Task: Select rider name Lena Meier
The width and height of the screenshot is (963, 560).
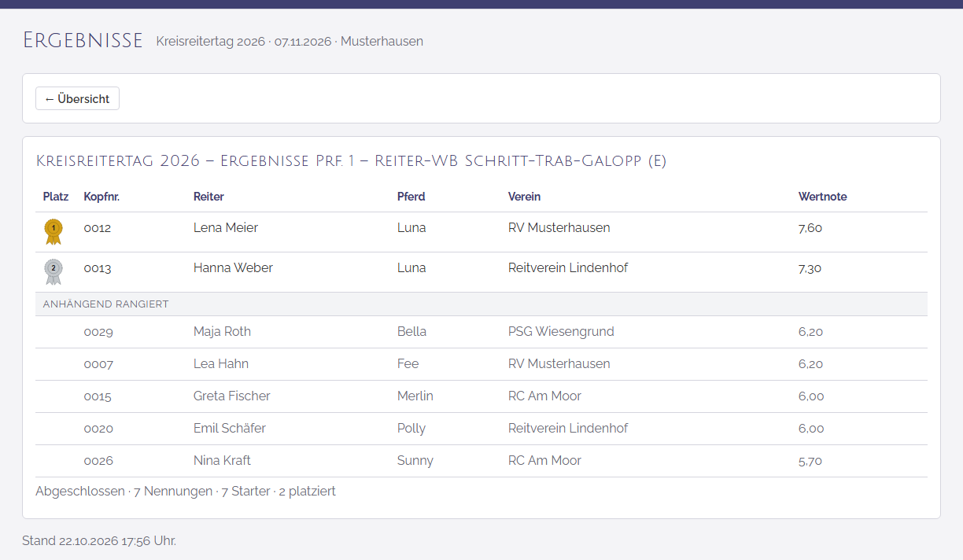Action: point(226,228)
